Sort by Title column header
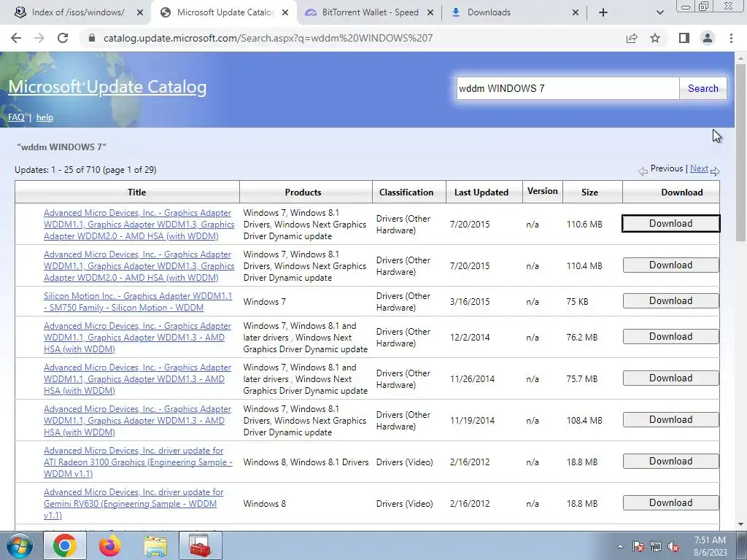This screenshot has width=747, height=560. click(136, 192)
